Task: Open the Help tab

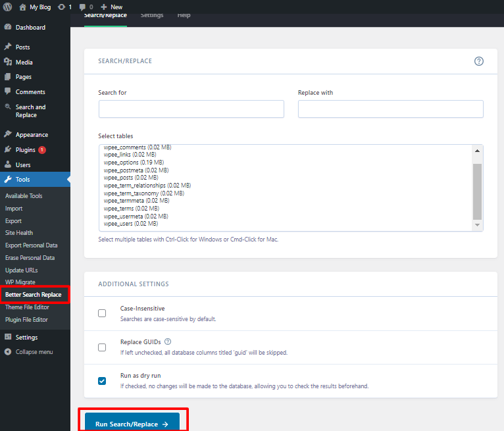Action: click(x=184, y=16)
